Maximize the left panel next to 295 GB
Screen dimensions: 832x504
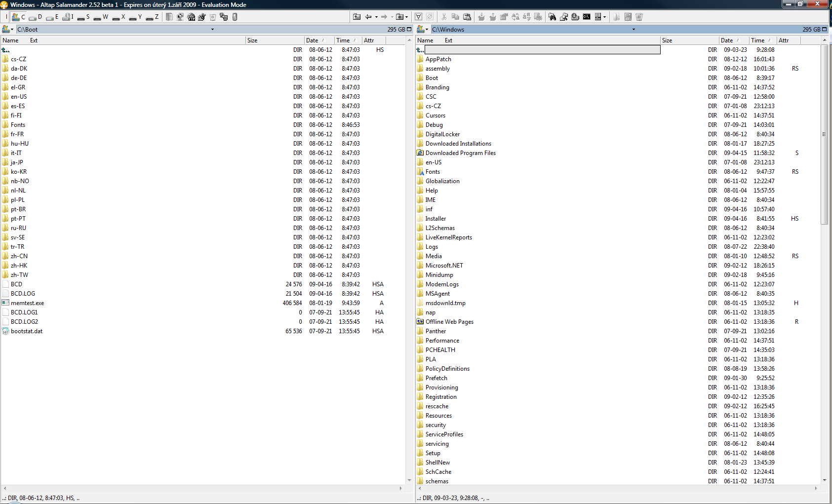(409, 30)
